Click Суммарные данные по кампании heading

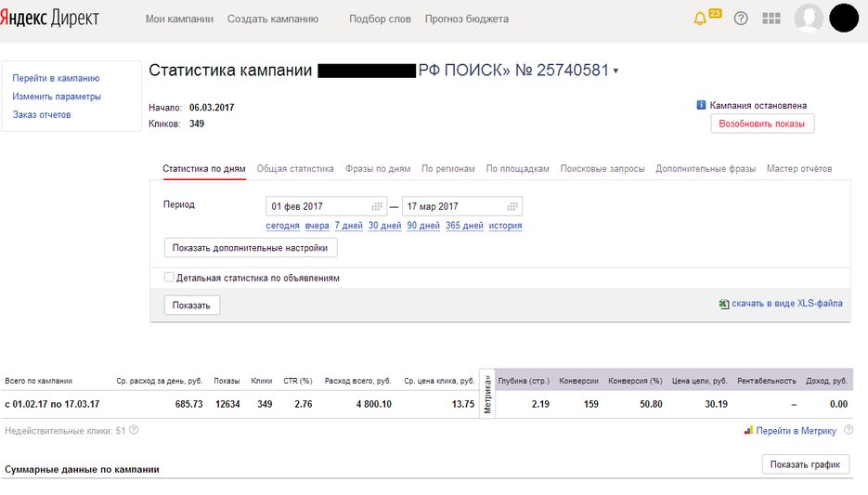point(82,470)
